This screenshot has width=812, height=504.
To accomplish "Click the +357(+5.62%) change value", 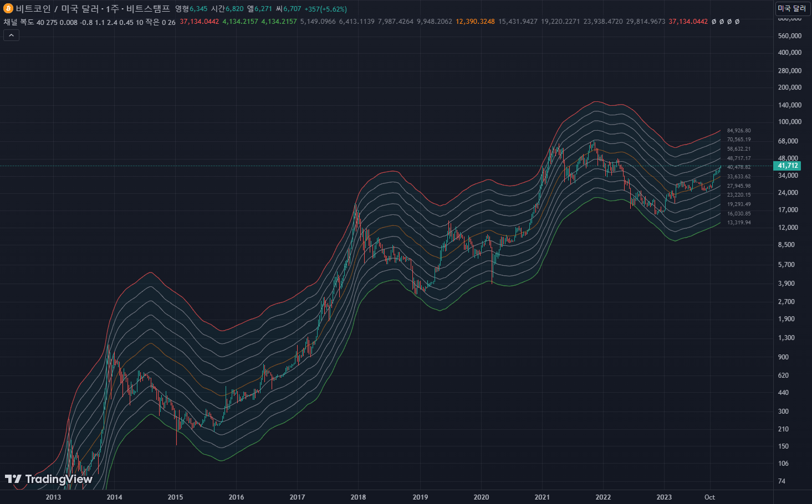I will (325, 9).
